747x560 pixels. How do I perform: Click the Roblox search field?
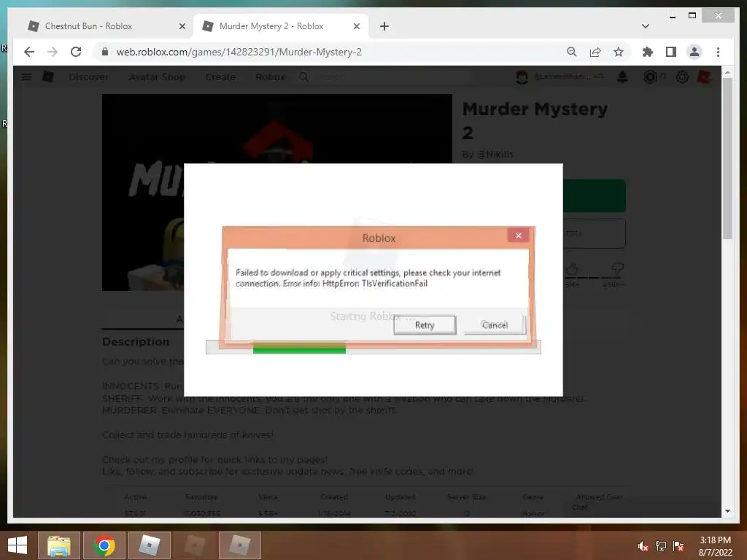[x=387, y=77]
